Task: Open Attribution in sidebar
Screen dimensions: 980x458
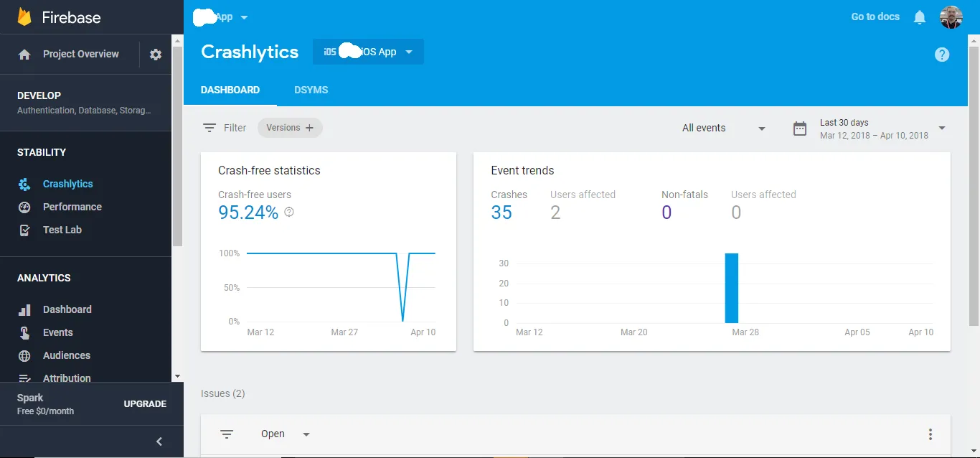Action: coord(67,378)
